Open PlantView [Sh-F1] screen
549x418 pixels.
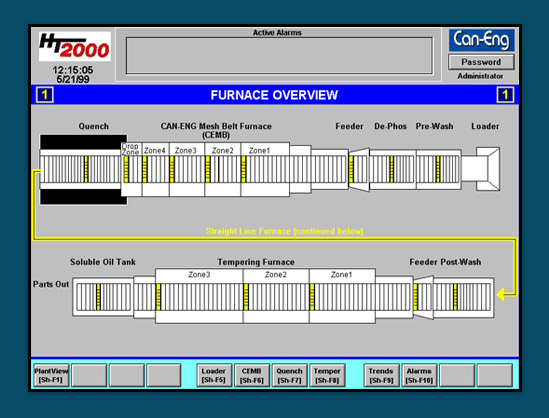(x=51, y=375)
